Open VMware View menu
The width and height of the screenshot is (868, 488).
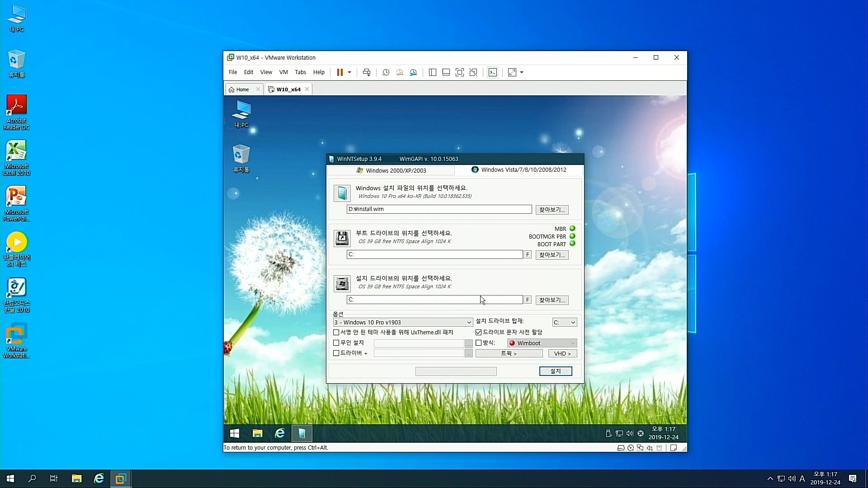(266, 72)
